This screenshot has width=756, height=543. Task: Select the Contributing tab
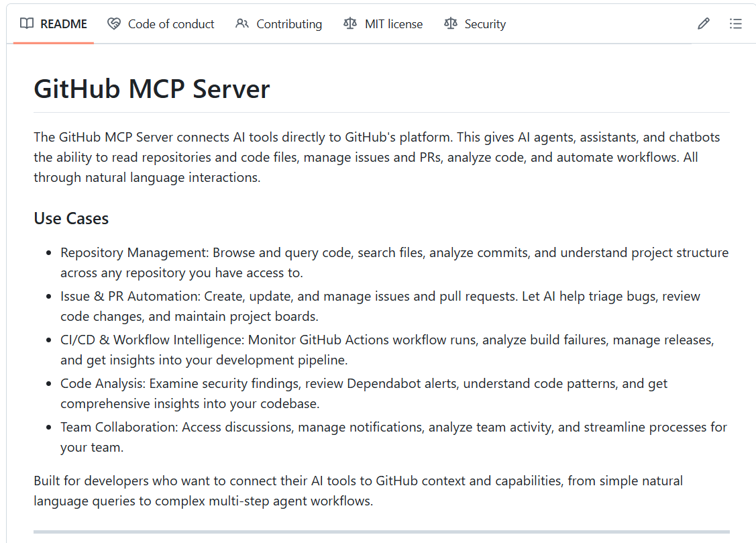point(278,24)
